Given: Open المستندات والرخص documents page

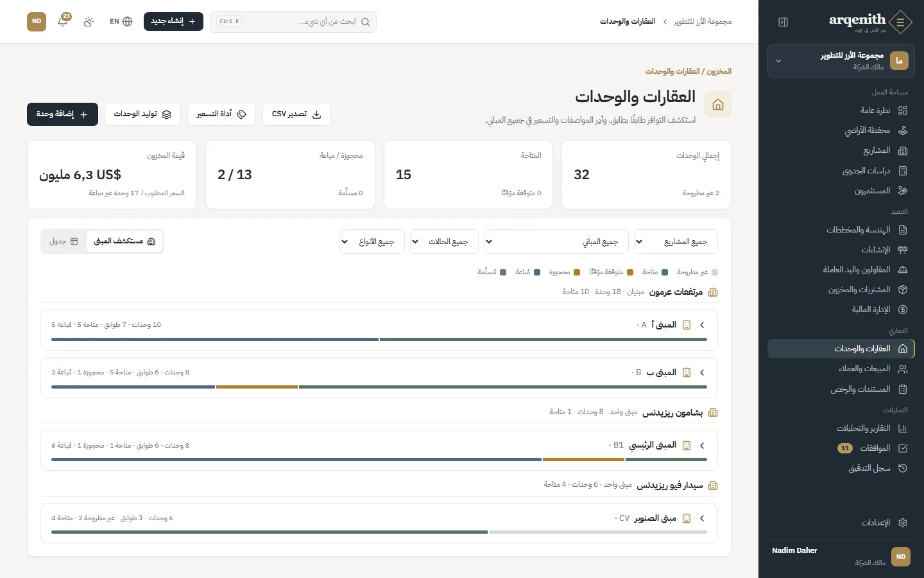Looking at the screenshot, I should pos(841,389).
